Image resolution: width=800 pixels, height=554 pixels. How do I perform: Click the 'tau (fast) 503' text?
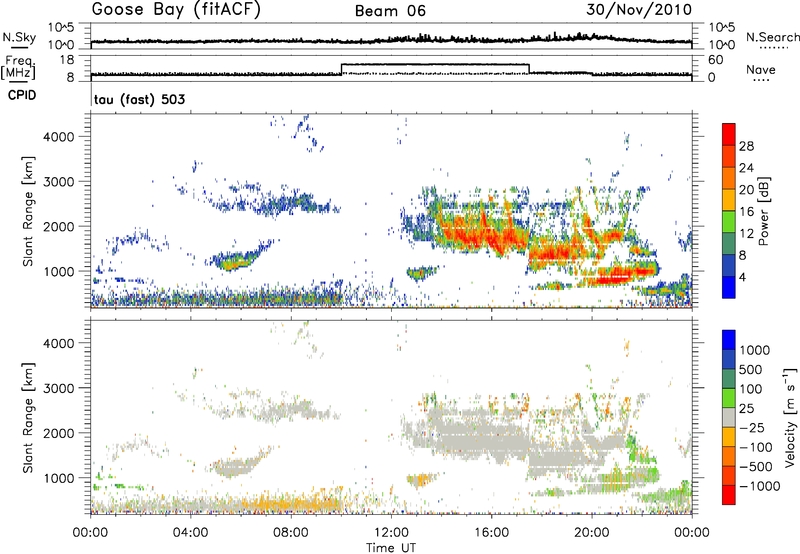click(x=139, y=99)
